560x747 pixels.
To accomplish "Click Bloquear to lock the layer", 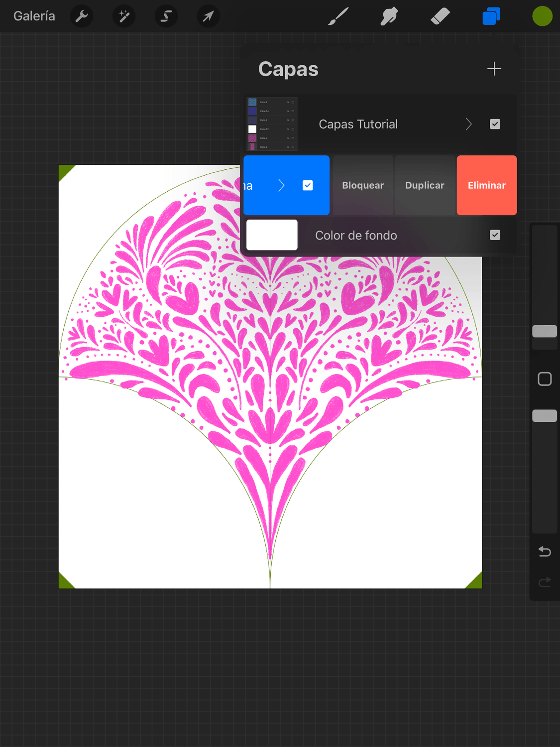I will tap(363, 185).
